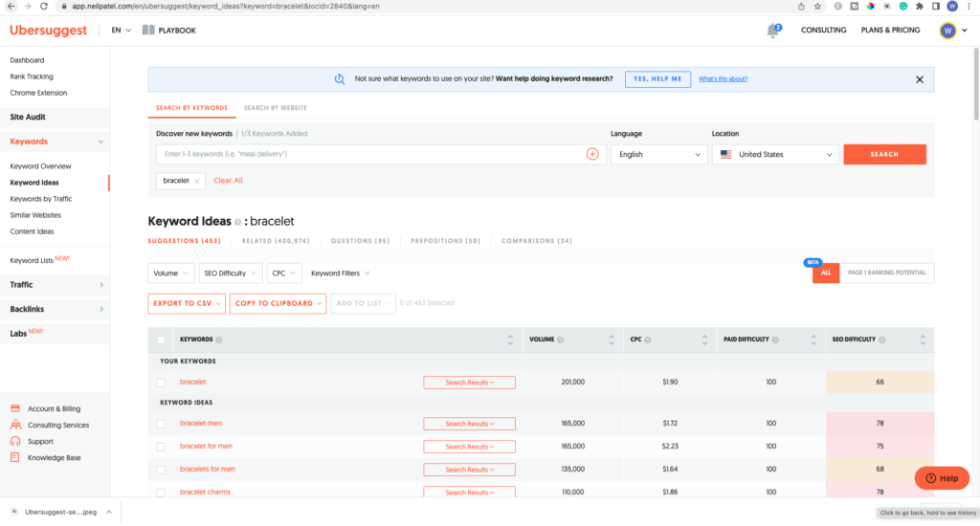Remove the bracelet keyword tag
Viewport: 980px width, 526px height.
tap(197, 181)
